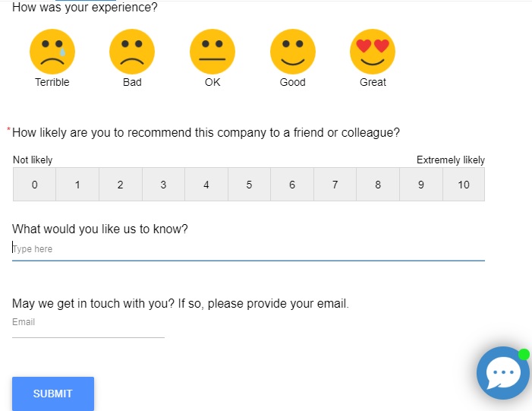Select the Terrible crying face emoji
Screen dimensions: 532x411
pyautogui.click(x=52, y=52)
